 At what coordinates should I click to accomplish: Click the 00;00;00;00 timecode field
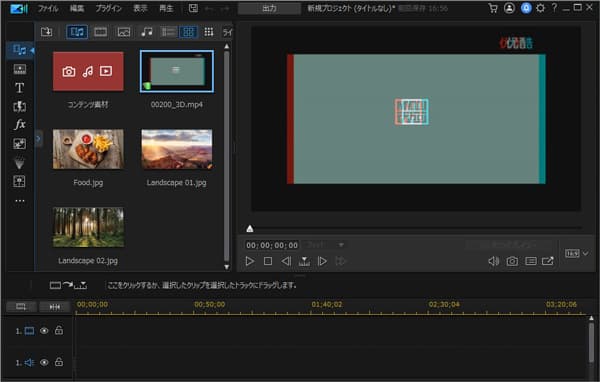click(x=272, y=245)
